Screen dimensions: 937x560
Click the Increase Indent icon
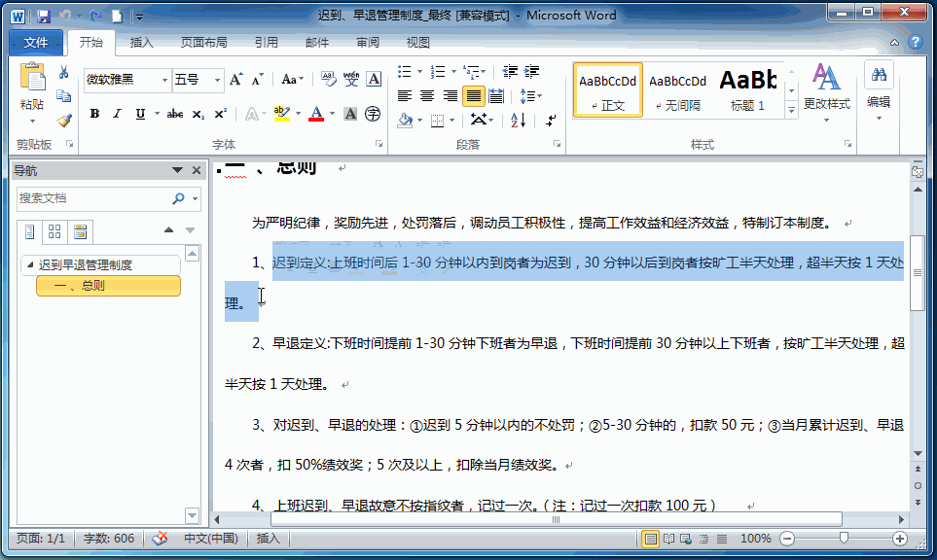[531, 71]
